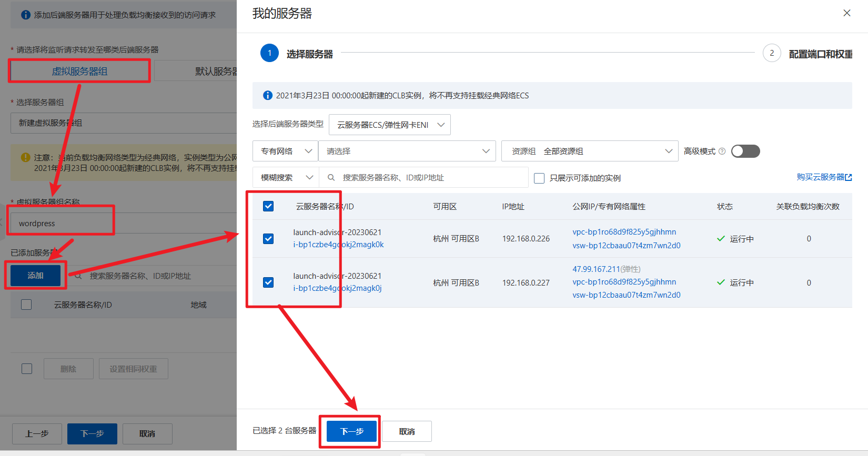Focus the 搜索服务器名称、ID或IP地址 field in panel
Screen dimensions: 868x456
click(424, 177)
